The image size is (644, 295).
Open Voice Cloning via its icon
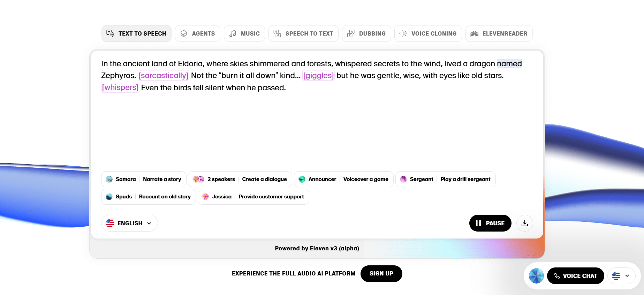[x=403, y=33]
